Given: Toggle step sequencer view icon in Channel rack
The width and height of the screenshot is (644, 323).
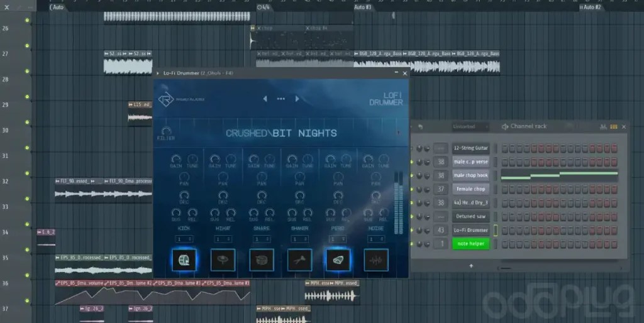Looking at the screenshot, I should pos(614,127).
